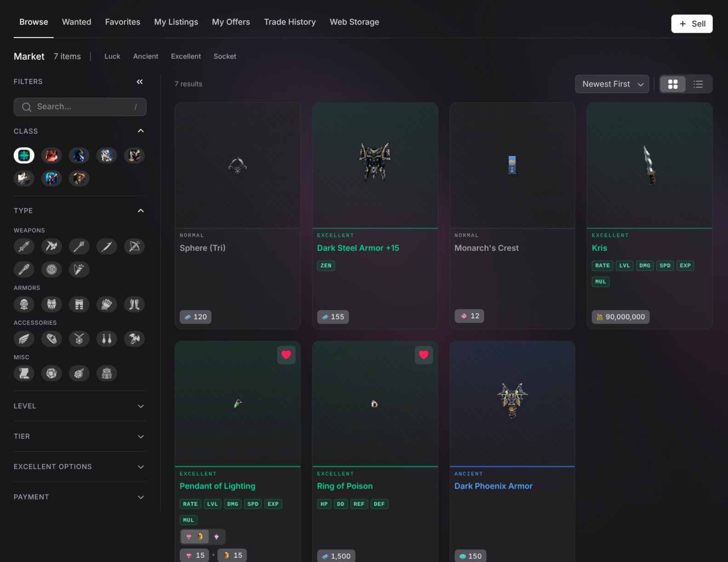Open the Favorites tab
Viewport: 728px width, 562px height.
click(123, 22)
